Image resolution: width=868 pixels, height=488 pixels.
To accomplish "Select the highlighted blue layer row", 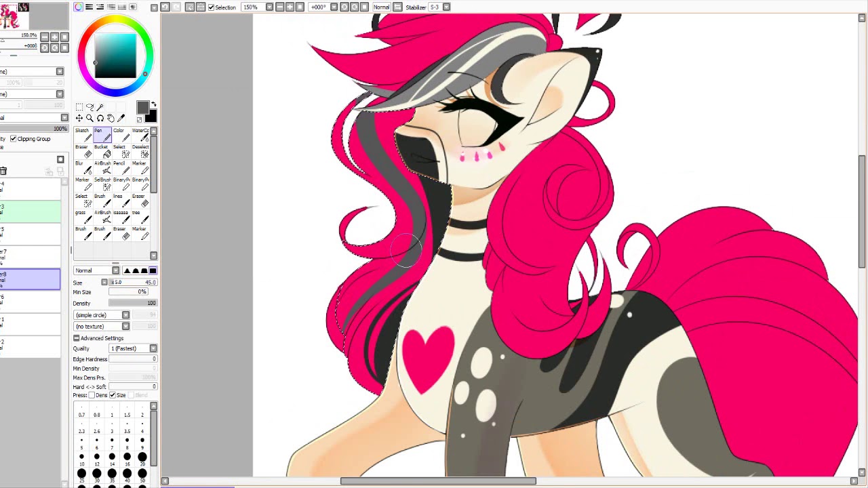I will click(30, 279).
